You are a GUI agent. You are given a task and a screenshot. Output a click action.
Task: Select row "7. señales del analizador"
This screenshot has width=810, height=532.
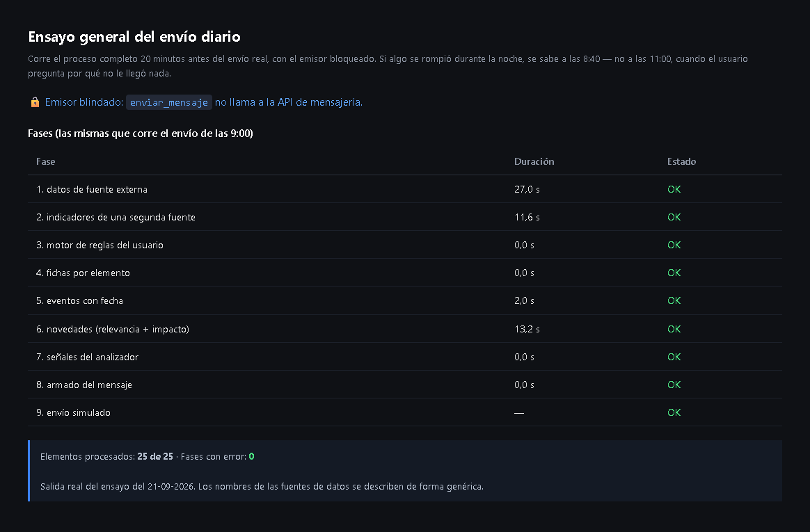pyautogui.click(x=405, y=357)
